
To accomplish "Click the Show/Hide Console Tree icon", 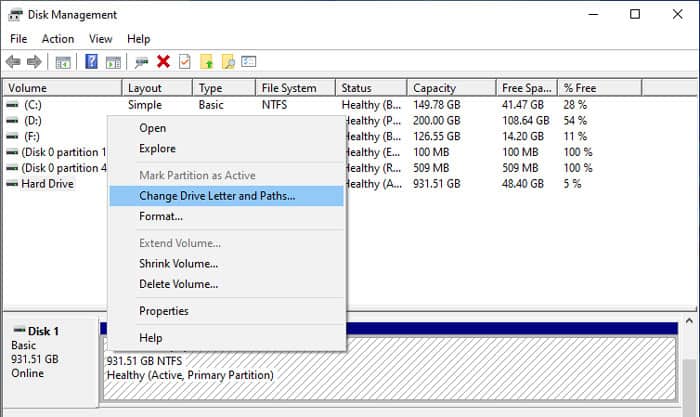I will tap(63, 62).
